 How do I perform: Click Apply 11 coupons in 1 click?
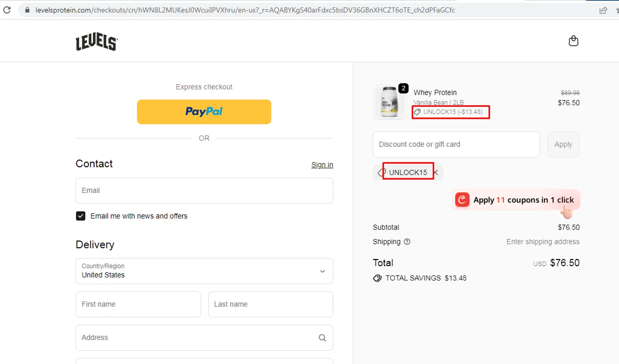click(x=516, y=200)
